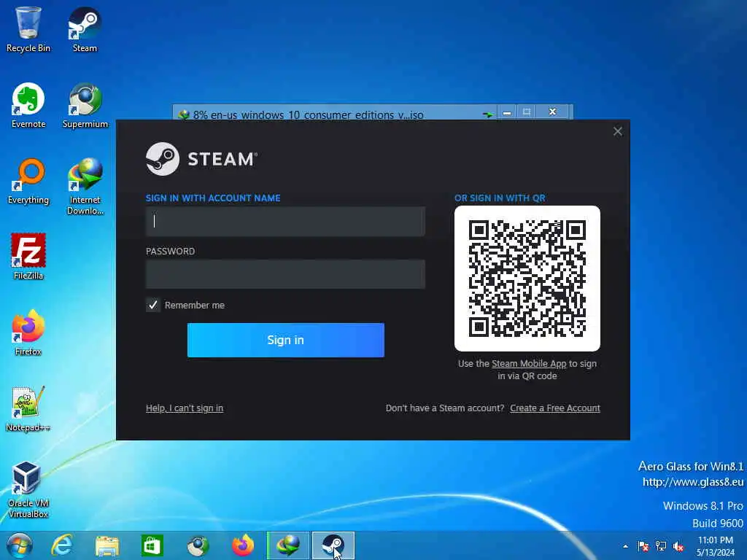The width and height of the screenshot is (747, 560).
Task: Click the IDM download window title icon
Action: pyautogui.click(x=183, y=114)
